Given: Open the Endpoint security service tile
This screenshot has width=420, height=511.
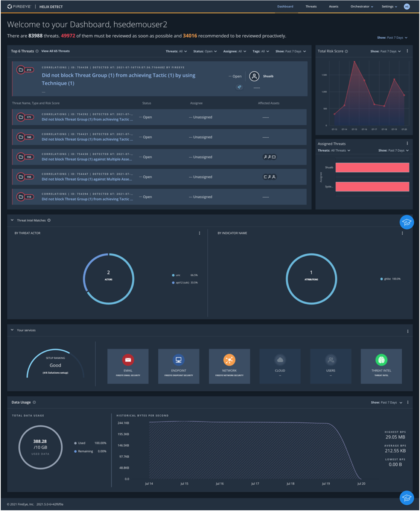Looking at the screenshot, I should pos(179,366).
